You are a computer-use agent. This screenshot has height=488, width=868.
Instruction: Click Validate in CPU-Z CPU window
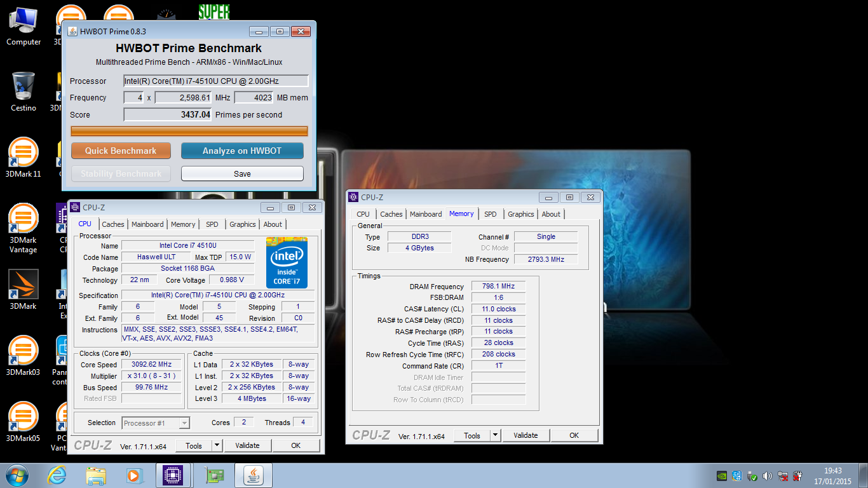247,445
